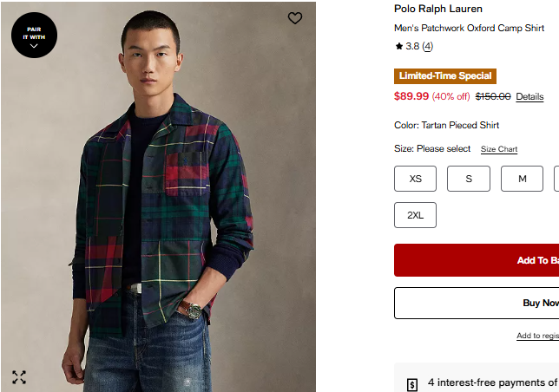The width and height of the screenshot is (559, 392).
Task: Select size 2XL
Action: pyautogui.click(x=416, y=215)
